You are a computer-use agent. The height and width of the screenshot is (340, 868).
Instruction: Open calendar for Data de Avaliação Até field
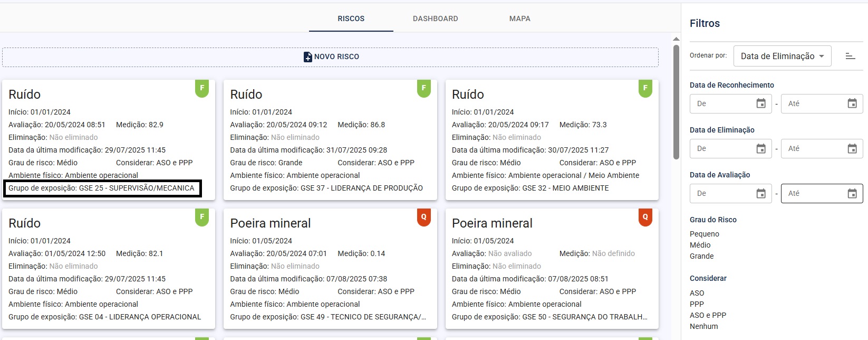click(852, 194)
